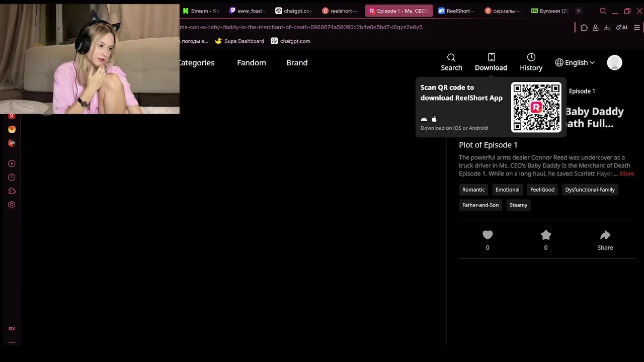
Task: Select the Steamy tag
Action: click(518, 205)
